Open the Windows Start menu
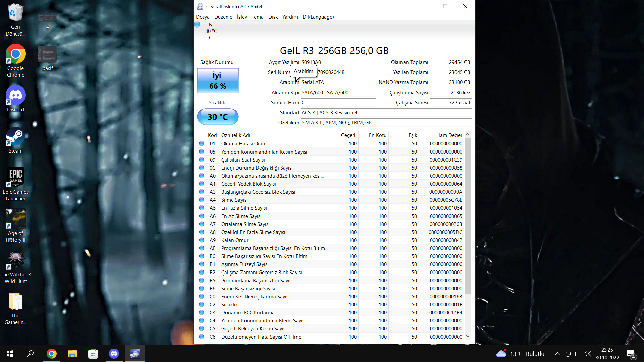The height and width of the screenshot is (362, 644). tap(10, 354)
